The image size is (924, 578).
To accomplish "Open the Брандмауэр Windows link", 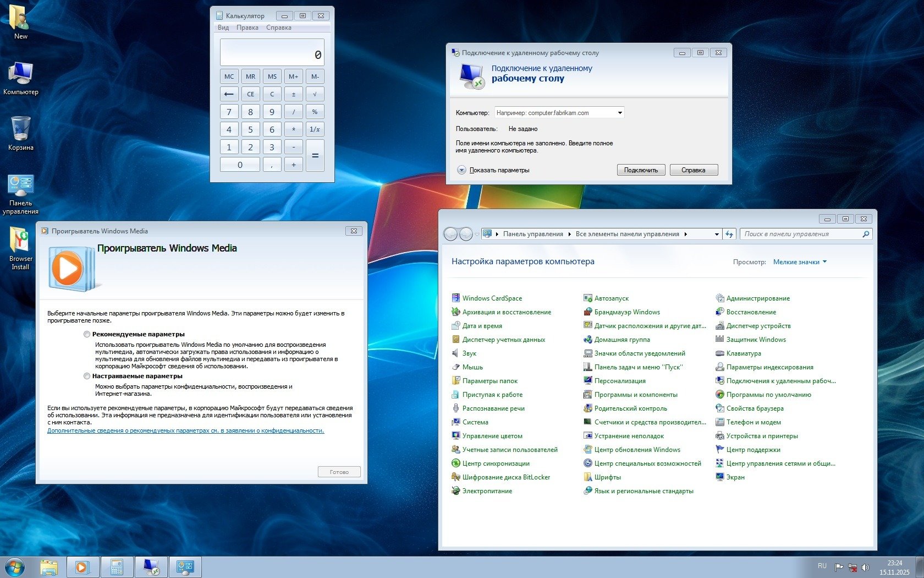I will [626, 312].
